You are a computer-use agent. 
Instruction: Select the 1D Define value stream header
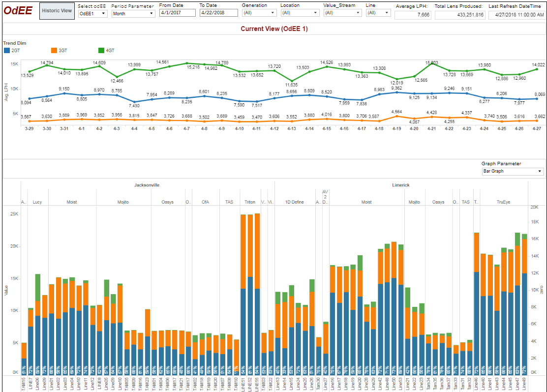[x=295, y=202]
